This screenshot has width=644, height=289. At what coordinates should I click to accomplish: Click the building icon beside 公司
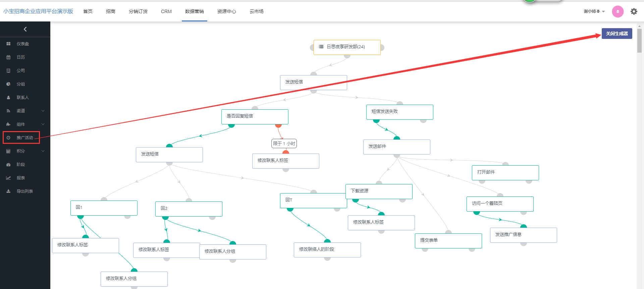pyautogui.click(x=8, y=71)
